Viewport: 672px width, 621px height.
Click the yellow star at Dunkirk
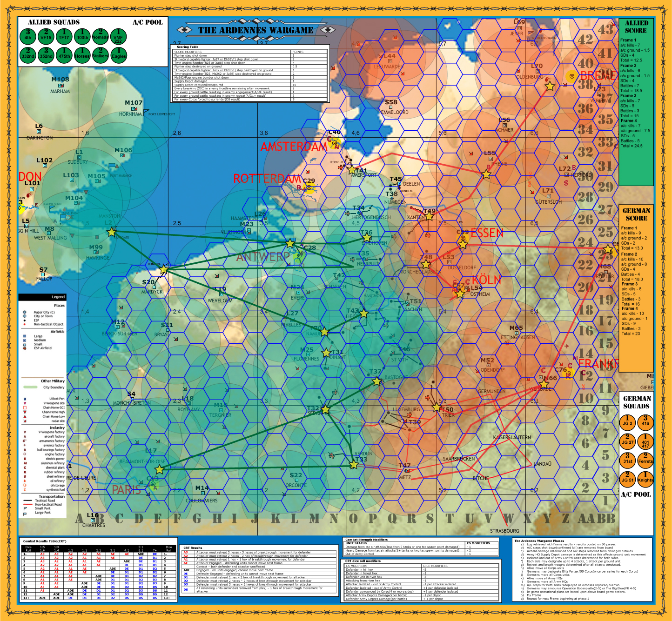click(164, 269)
